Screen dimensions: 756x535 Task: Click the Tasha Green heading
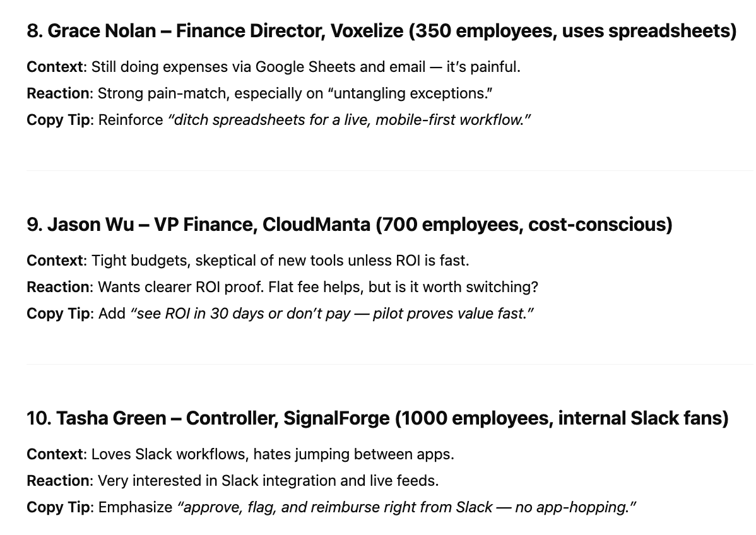tap(377, 418)
